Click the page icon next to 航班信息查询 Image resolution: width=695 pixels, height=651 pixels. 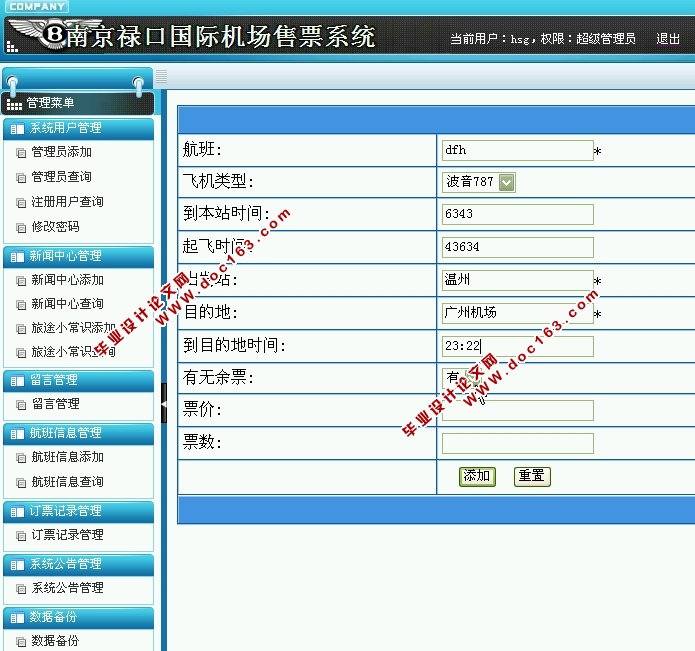tap(21, 482)
